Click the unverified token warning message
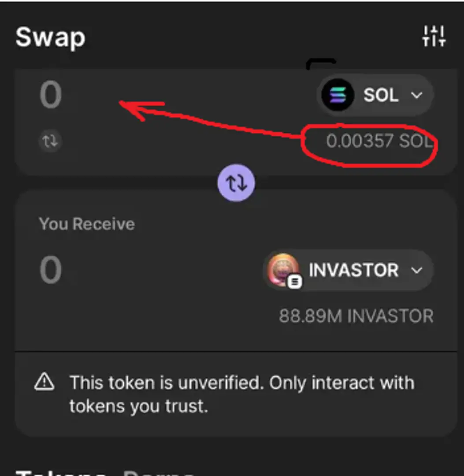Screen dimensions: 464x476 [x=241, y=394]
